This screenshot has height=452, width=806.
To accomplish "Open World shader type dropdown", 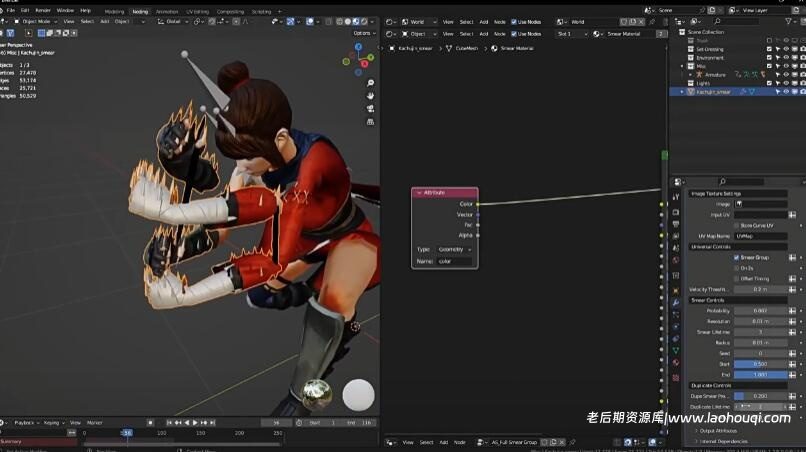I will tap(419, 22).
